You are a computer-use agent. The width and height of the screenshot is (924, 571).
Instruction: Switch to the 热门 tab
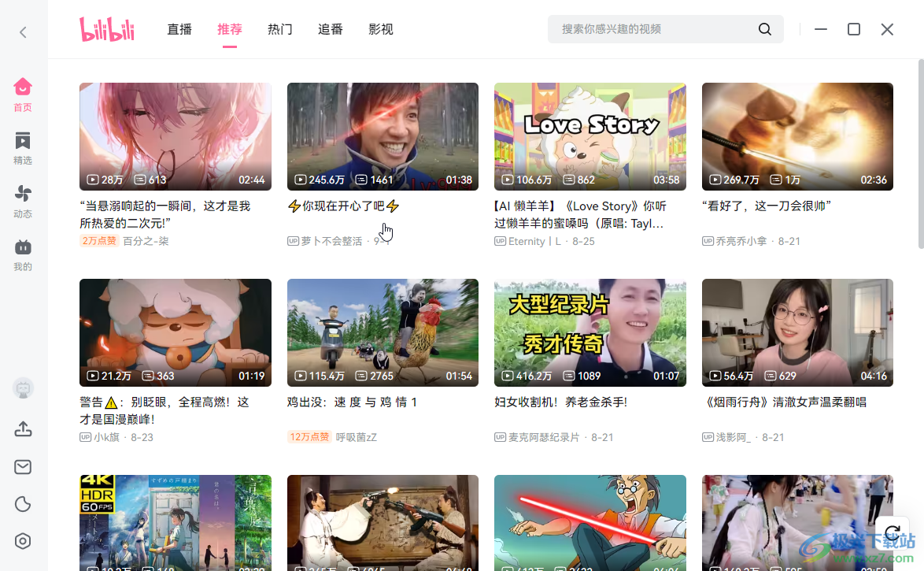(x=280, y=29)
